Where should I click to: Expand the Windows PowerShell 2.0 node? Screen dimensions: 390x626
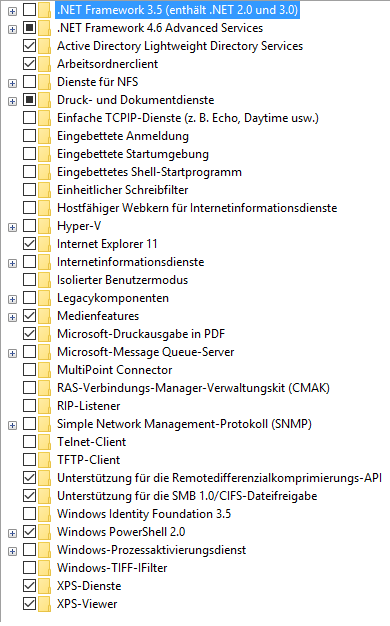[12, 533]
